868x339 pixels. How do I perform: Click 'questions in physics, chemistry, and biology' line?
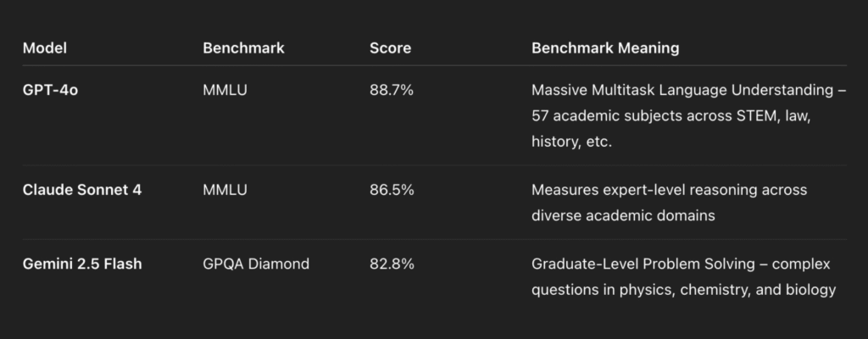[684, 290]
